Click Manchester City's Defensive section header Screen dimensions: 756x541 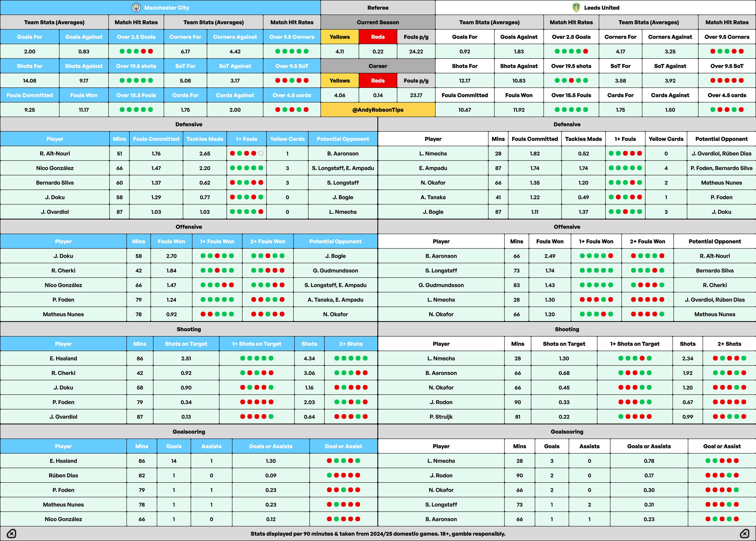point(189,124)
